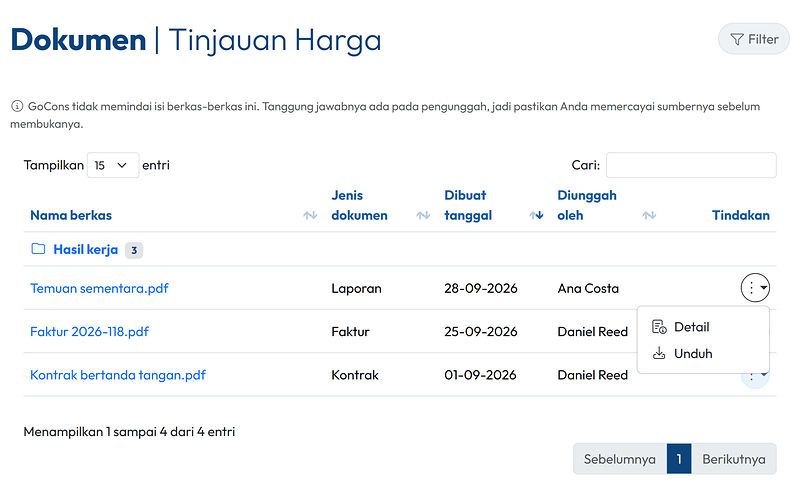Go to the Sebelumnya page
The image size is (800, 500).
point(619,459)
